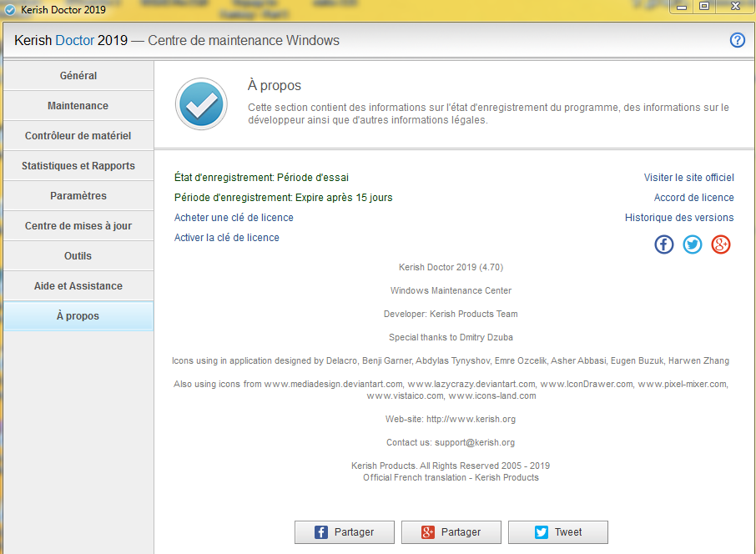This screenshot has width=756, height=554.
Task: Click the Kerish Doctor 2019 (4.70) version text
Action: (x=451, y=267)
